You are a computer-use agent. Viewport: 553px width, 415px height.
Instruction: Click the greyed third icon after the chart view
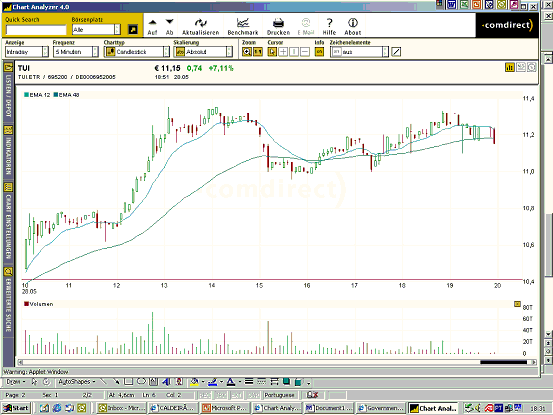pos(531,67)
